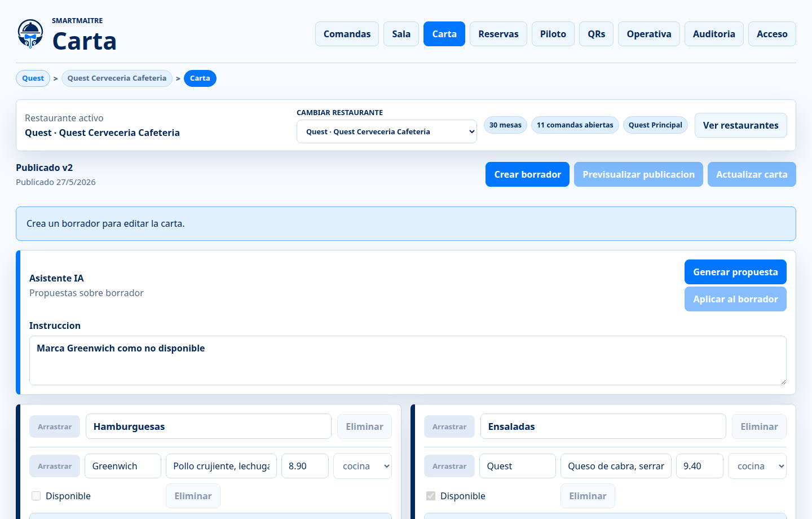Edit the 9.40 price field
This screenshot has width=812, height=519.
(700, 466)
